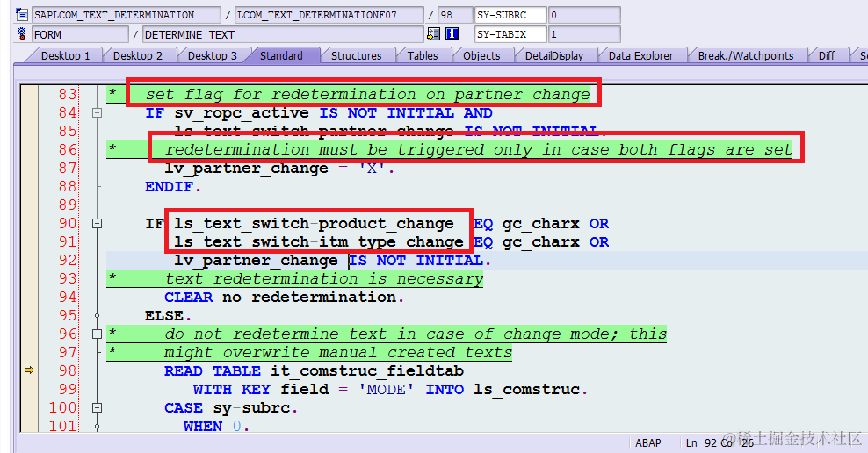Click the first gc_charx on line 90
Image resolution: width=868 pixels, height=453 pixels.
(541, 224)
